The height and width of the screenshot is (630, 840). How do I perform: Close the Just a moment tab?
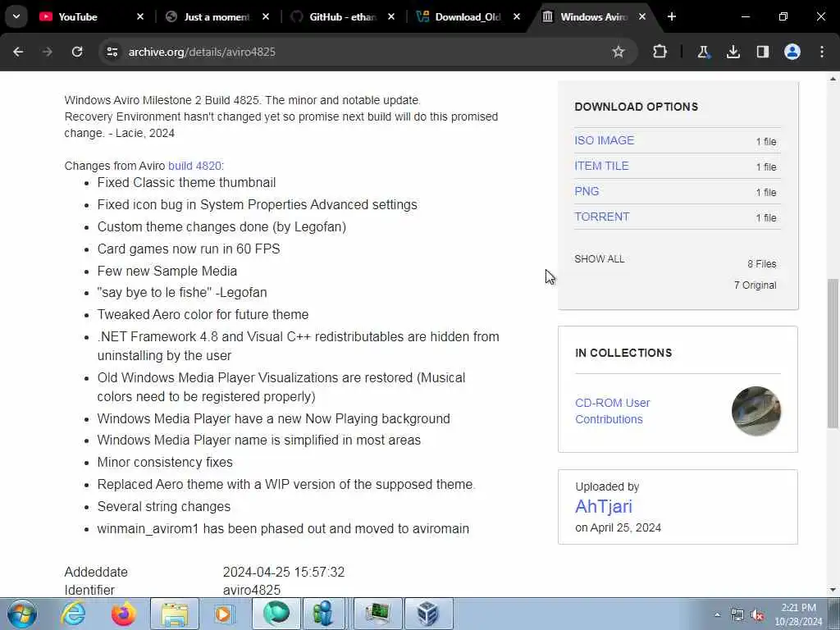pos(266,16)
